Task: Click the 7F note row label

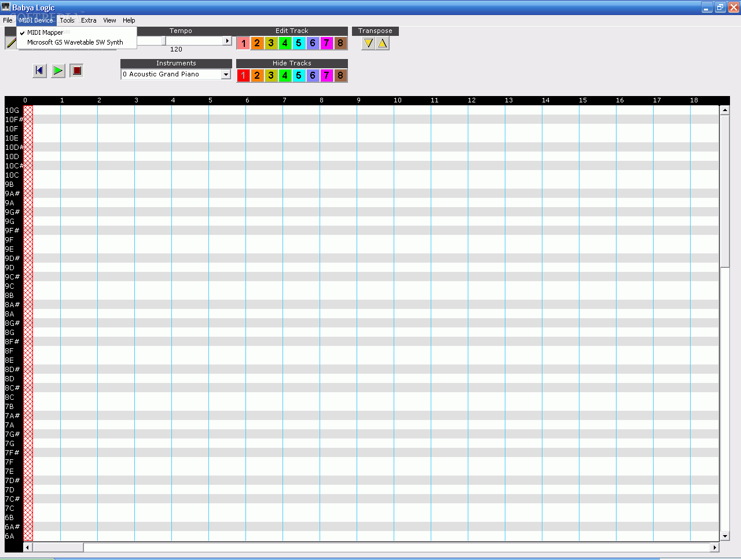Action: [9, 462]
